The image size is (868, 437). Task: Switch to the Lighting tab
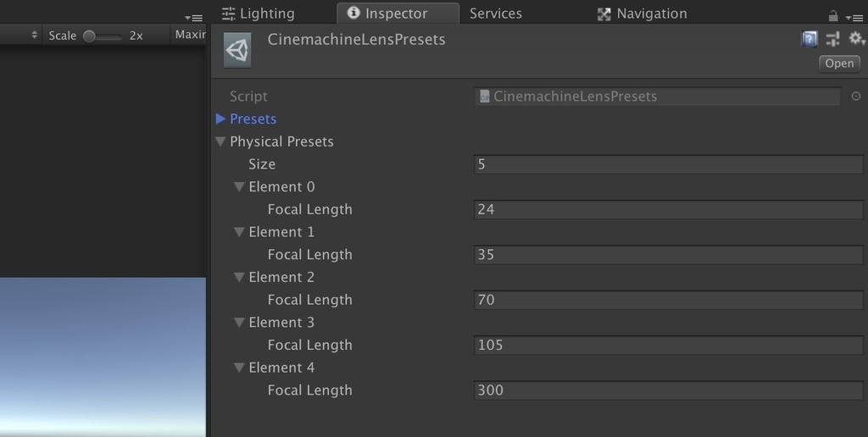tap(258, 14)
